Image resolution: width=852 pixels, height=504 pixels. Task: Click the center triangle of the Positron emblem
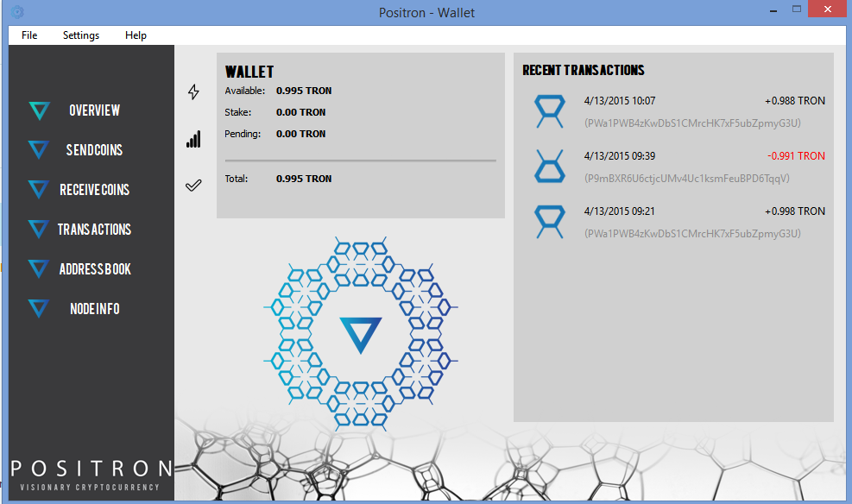tap(361, 335)
